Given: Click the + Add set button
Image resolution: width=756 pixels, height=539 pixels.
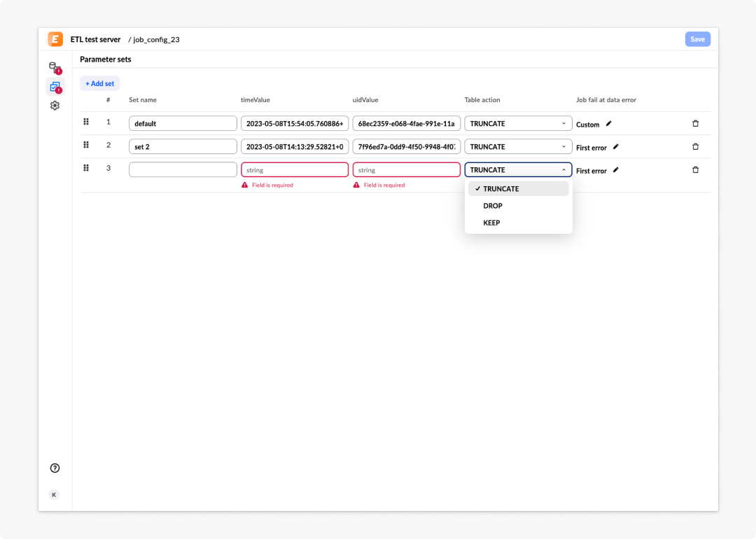Looking at the screenshot, I should 100,83.
